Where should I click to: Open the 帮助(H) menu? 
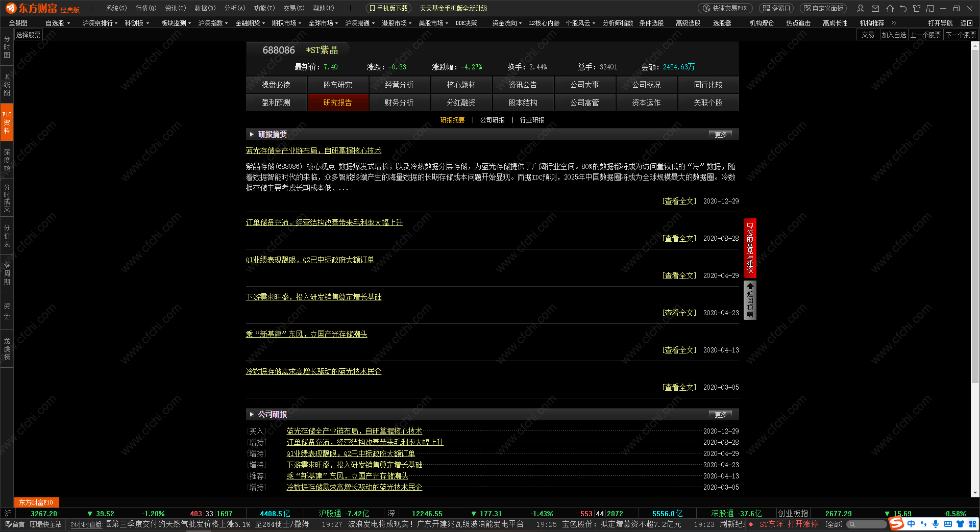[324, 8]
